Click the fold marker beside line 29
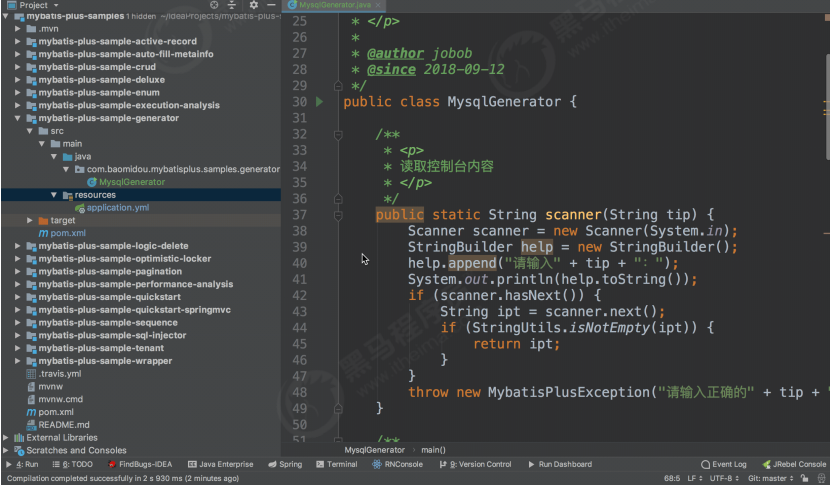This screenshot has height=485, width=830. tap(338, 85)
